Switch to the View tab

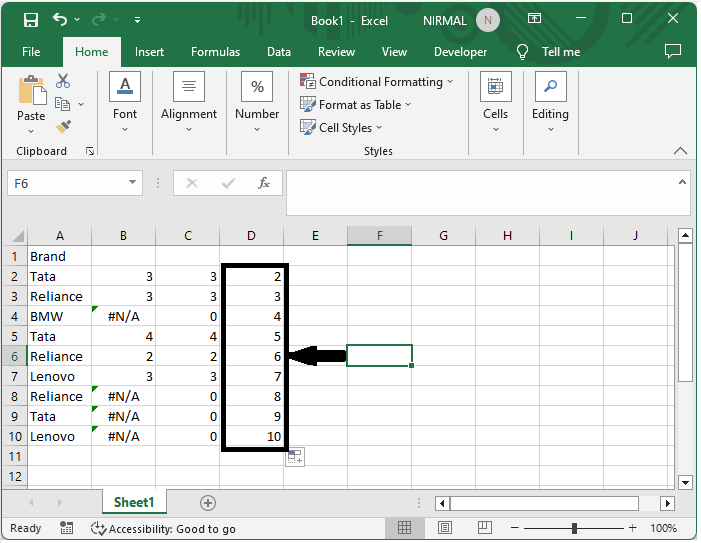click(394, 52)
